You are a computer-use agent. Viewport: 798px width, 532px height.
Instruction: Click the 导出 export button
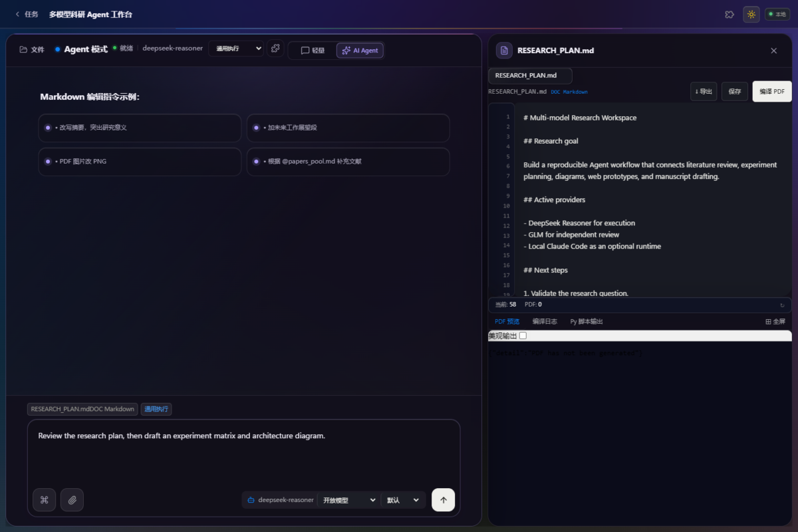(704, 92)
